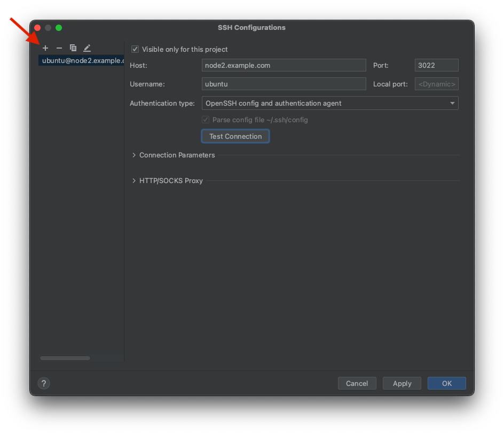Click the Port field showing 3022
Screen dimensions: 504x435
click(436, 65)
